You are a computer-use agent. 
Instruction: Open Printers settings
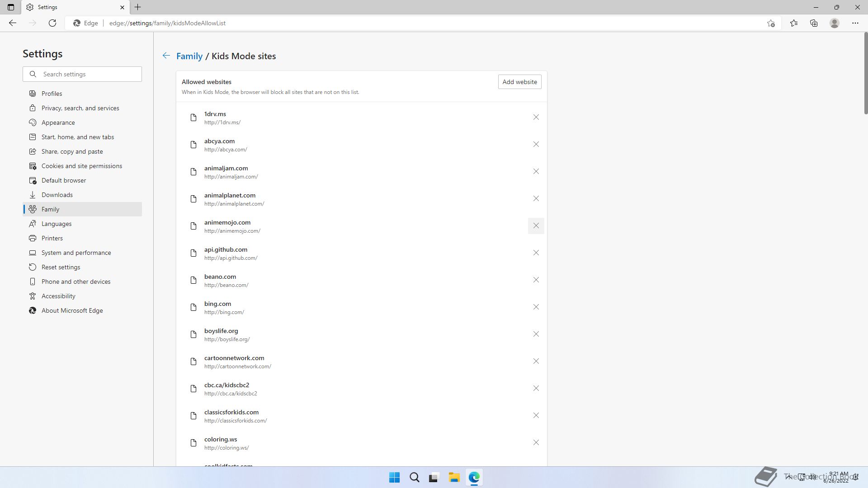tap(82, 238)
